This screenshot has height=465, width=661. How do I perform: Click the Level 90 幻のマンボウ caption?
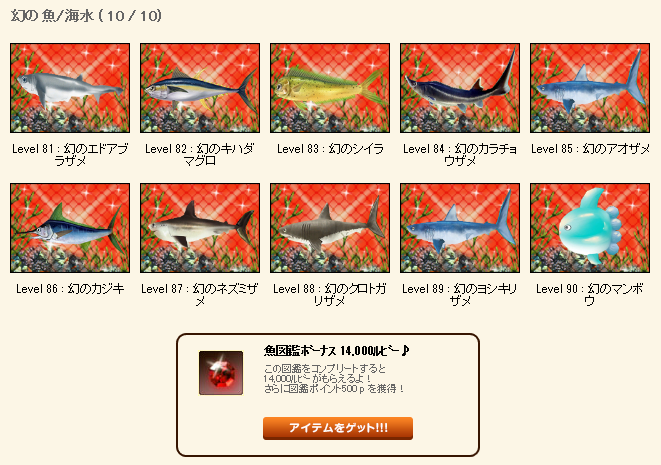tap(590, 295)
